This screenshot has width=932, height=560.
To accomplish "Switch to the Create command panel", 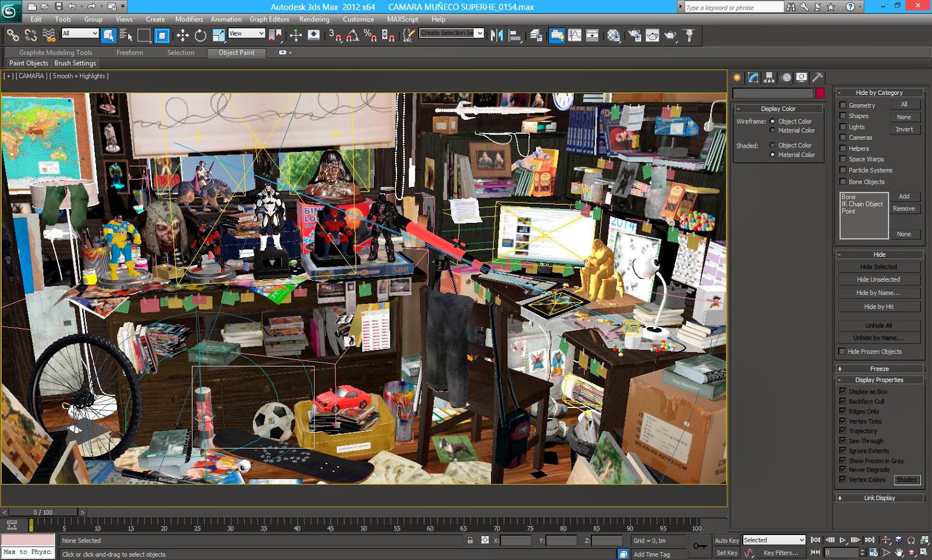I will [x=737, y=77].
